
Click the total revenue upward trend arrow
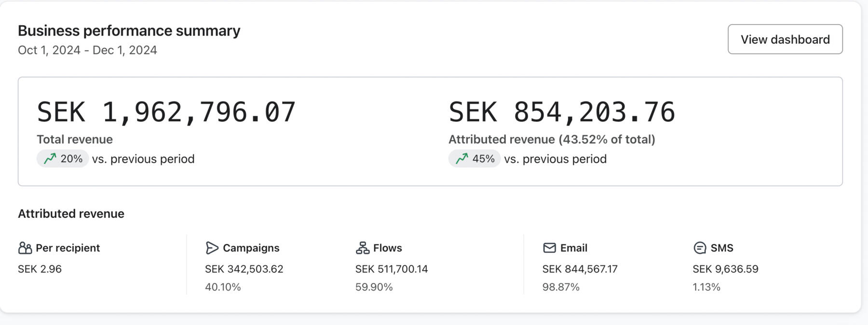50,159
